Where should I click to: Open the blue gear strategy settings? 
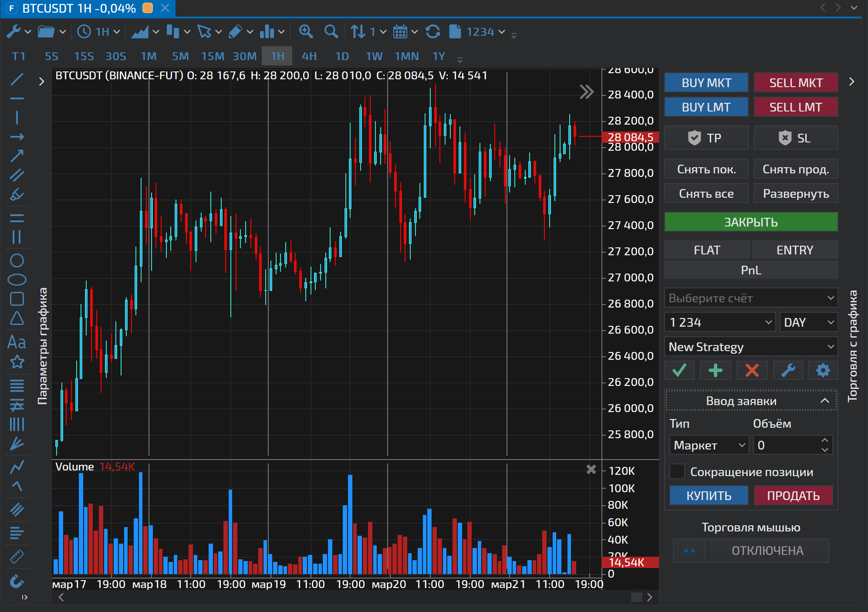823,370
